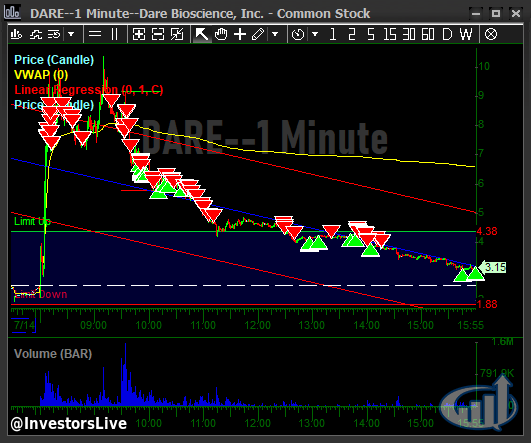Select the hand pan tool
This screenshot has width=531, height=443.
221,34
